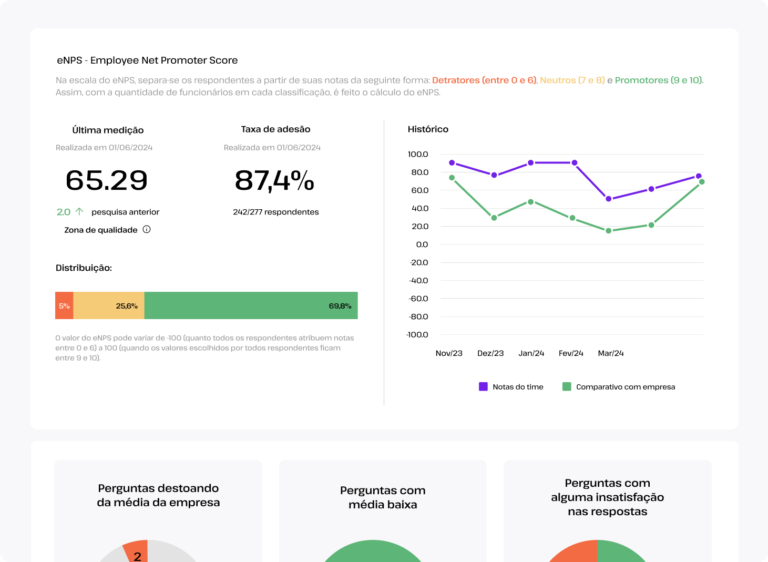Click the Fev/24 axis label

(571, 353)
